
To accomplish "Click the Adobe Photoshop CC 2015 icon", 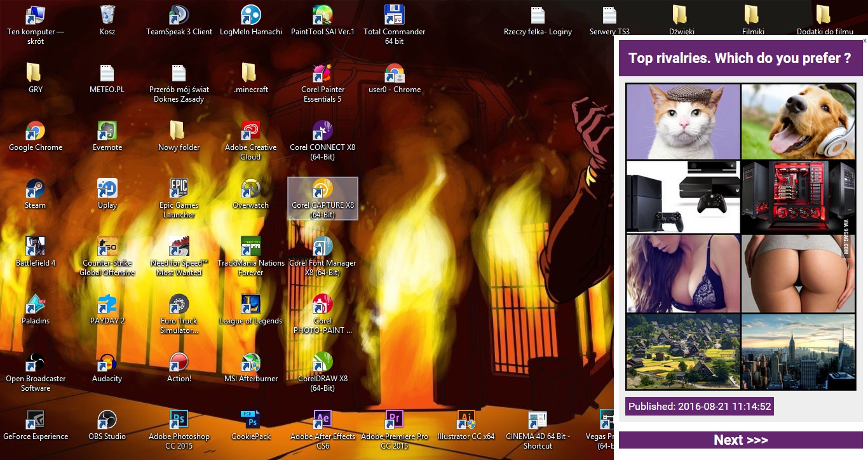I will coord(179,421).
